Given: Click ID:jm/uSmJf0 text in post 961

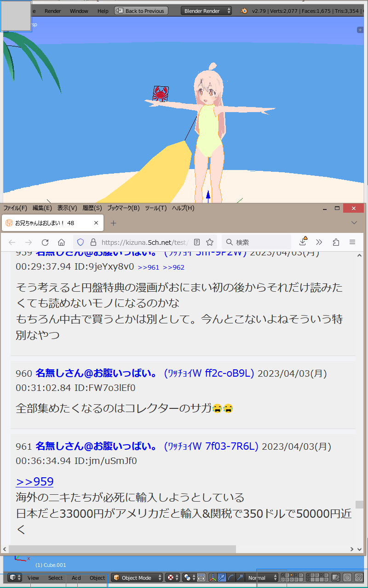Looking at the screenshot, I should [105, 461].
